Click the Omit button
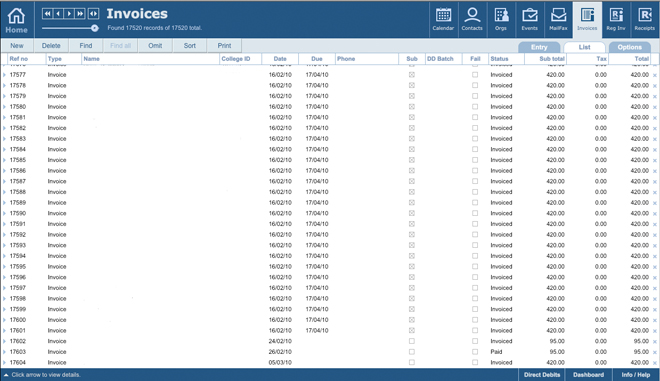This screenshot has width=660, height=381. click(x=155, y=45)
